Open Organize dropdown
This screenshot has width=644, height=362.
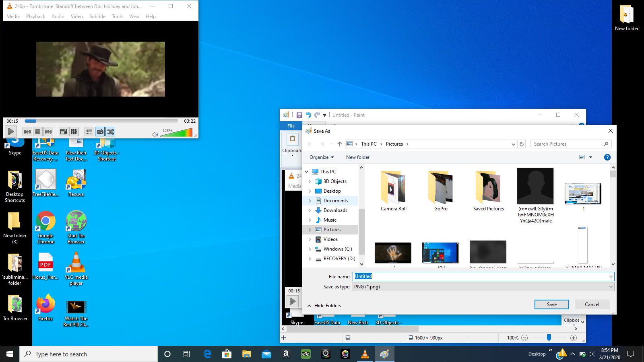coord(322,157)
